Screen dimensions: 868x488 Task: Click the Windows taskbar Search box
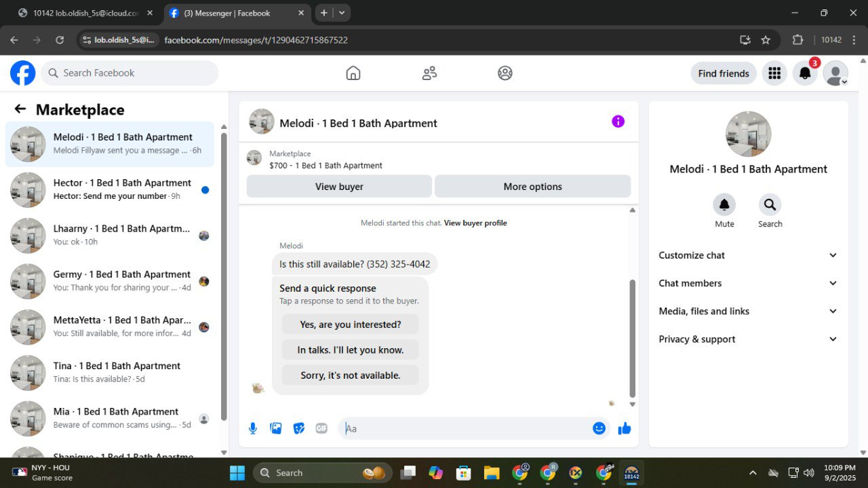322,472
